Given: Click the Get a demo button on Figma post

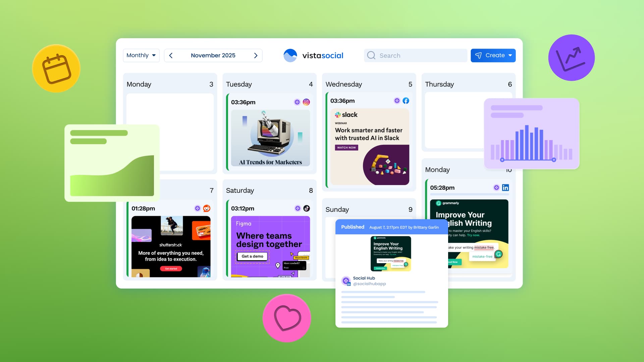Looking at the screenshot, I should pos(252,256).
